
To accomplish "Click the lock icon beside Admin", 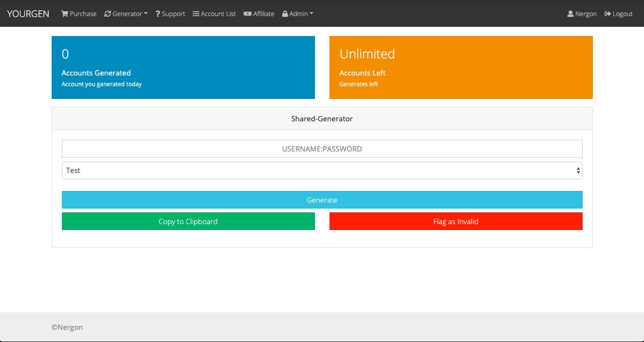I will [285, 14].
